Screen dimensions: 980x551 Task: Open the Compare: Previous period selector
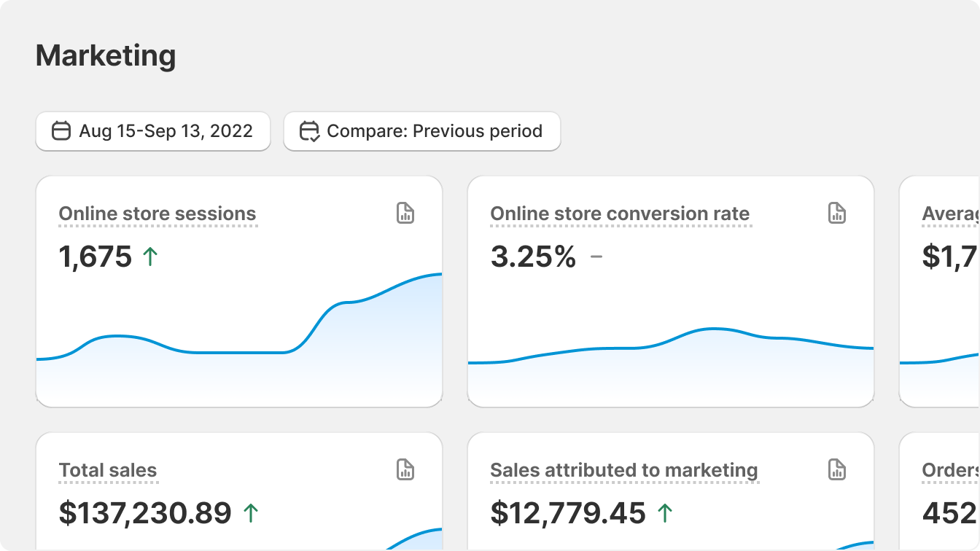click(422, 131)
